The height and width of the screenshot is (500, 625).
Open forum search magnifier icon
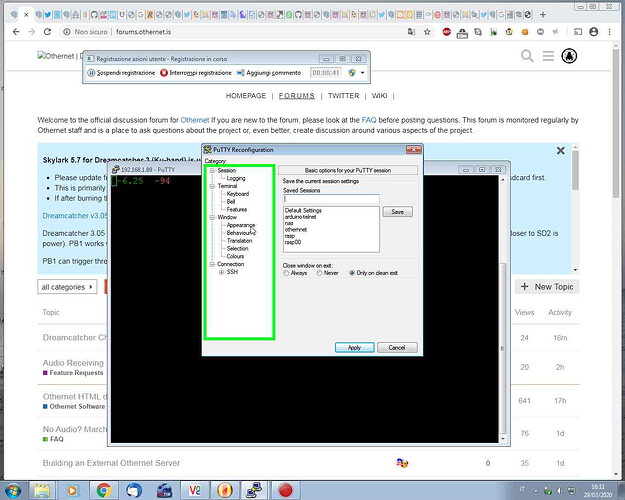(x=527, y=56)
